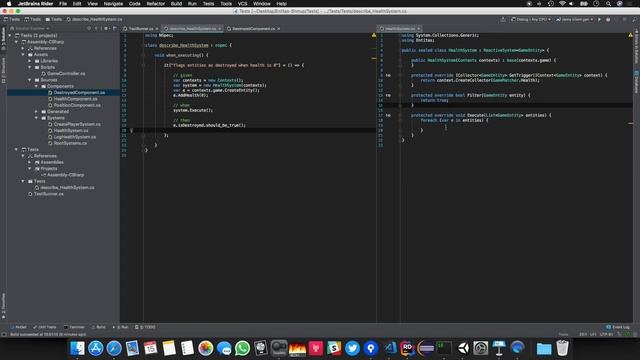Click the override gutter marker beside Execute
The width and height of the screenshot is (640, 360).
388,115
